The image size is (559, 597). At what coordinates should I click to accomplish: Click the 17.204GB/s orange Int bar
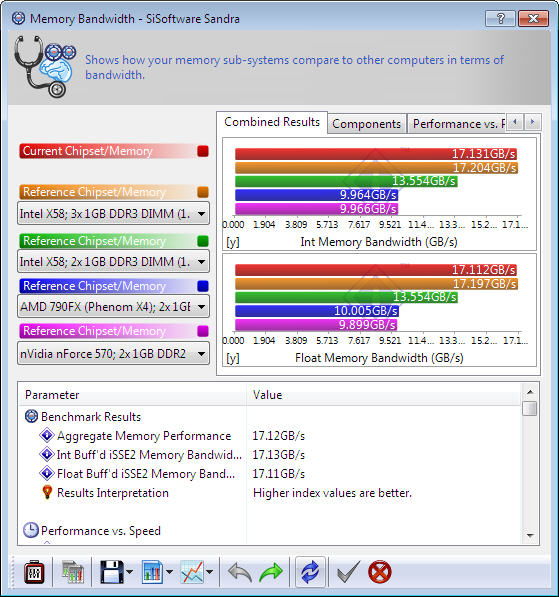pos(376,168)
